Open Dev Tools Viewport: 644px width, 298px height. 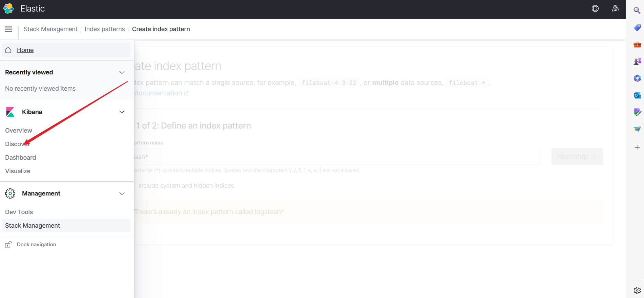pyautogui.click(x=19, y=212)
